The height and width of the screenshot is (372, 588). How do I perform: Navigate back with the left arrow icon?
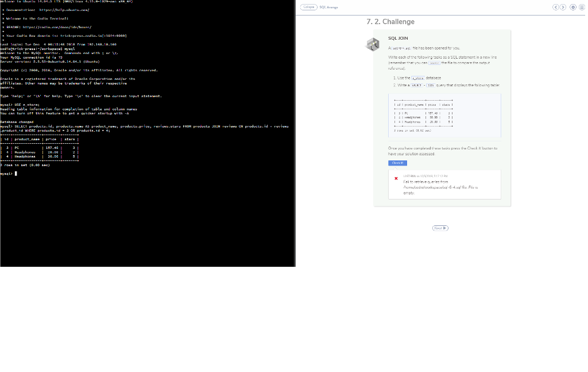click(x=555, y=7)
